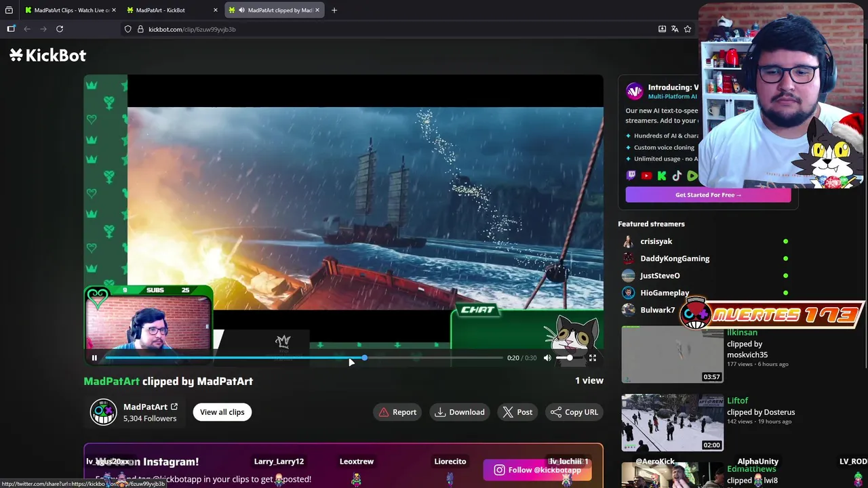
Task: Click the crisisyak streamer avatar
Action: pyautogui.click(x=629, y=241)
